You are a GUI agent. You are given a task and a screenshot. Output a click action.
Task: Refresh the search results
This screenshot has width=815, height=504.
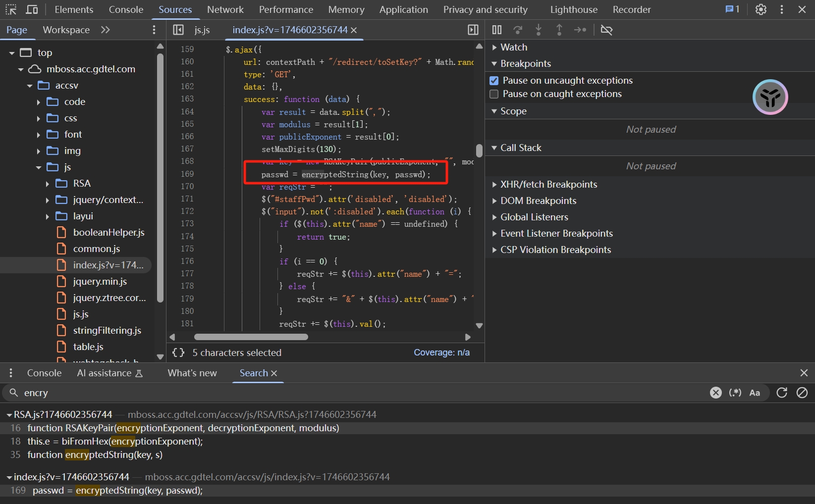782,393
